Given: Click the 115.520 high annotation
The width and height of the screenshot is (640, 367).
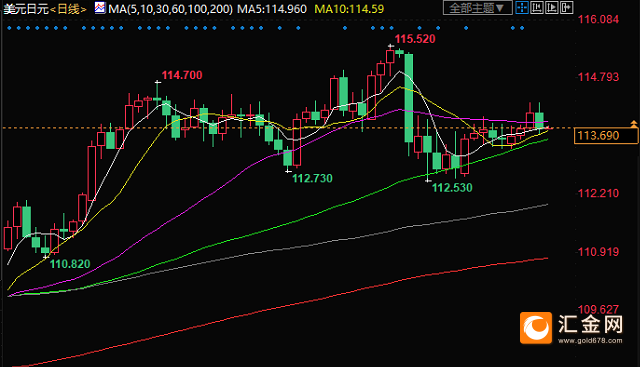Looking at the screenshot, I should point(415,39).
